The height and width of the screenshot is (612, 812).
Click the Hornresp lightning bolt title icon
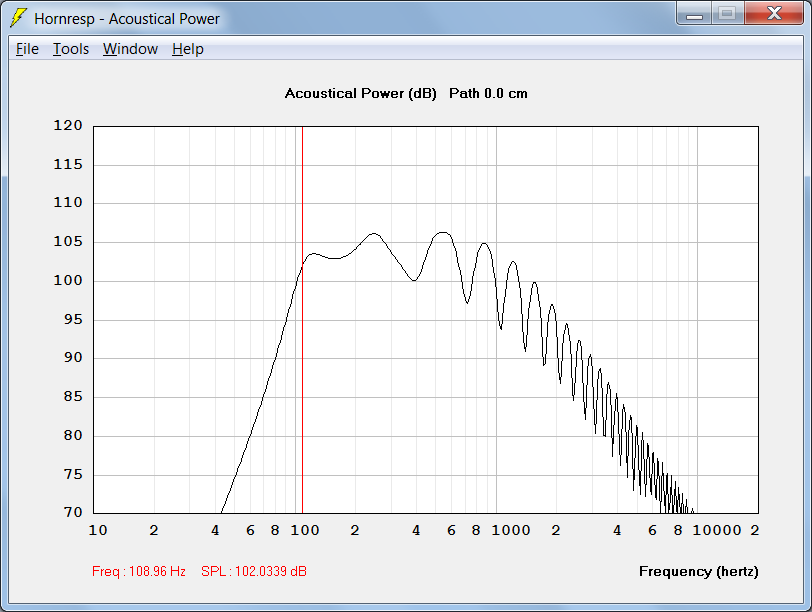(x=18, y=18)
